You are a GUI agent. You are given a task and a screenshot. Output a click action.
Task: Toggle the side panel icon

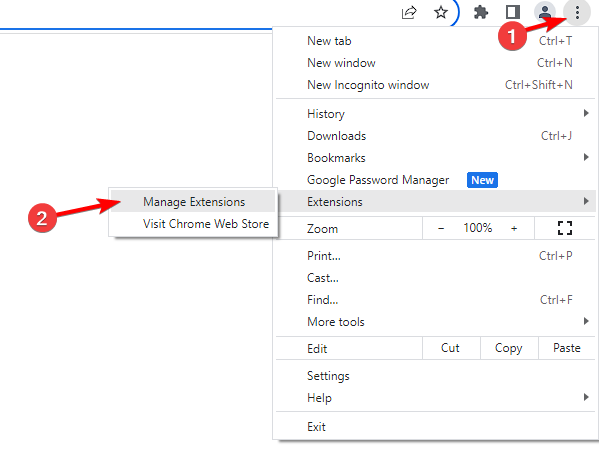[513, 12]
